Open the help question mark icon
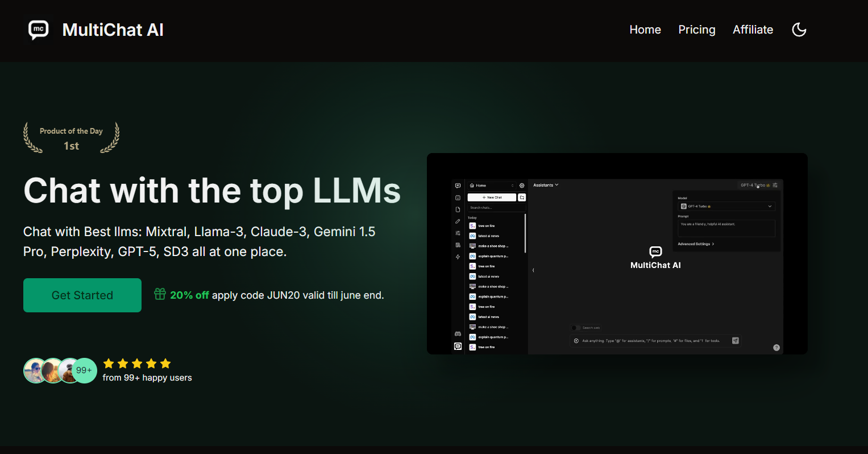 pyautogui.click(x=776, y=348)
